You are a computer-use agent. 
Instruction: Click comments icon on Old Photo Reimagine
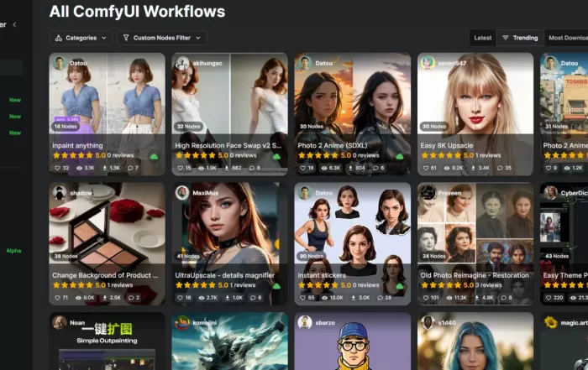pyautogui.click(x=504, y=298)
